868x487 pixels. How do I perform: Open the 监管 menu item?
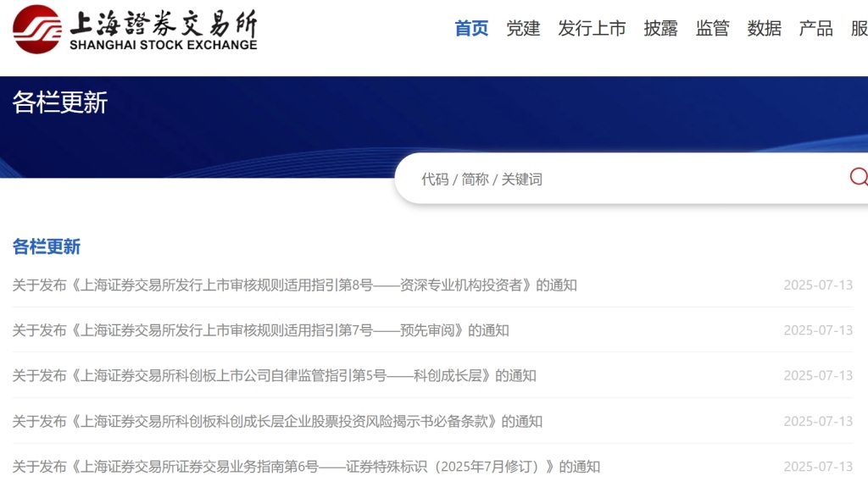[x=712, y=28]
